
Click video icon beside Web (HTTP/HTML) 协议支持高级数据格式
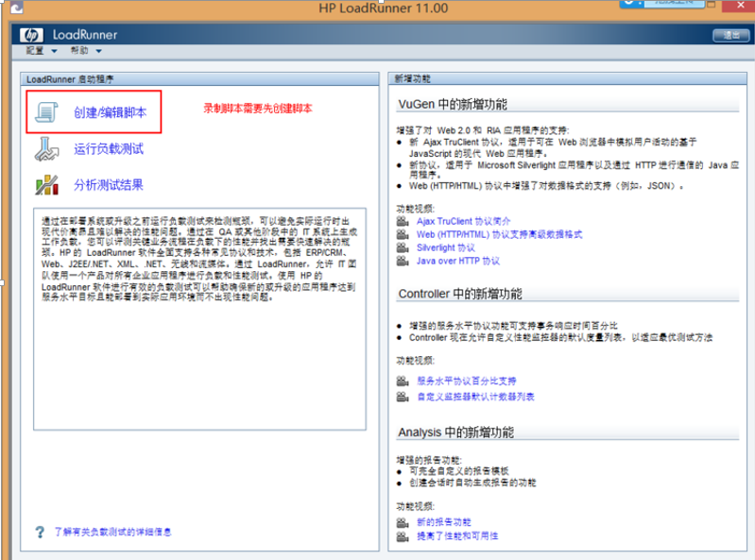tap(403, 234)
